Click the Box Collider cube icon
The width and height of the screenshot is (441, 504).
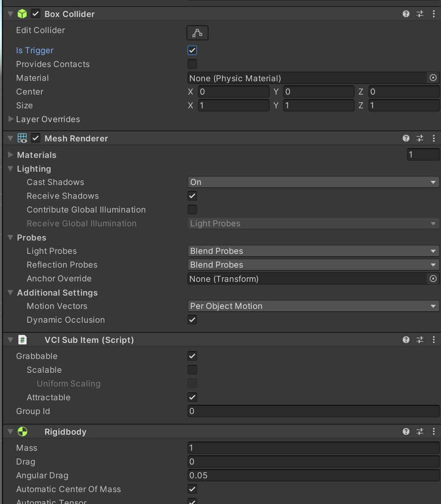(x=22, y=14)
